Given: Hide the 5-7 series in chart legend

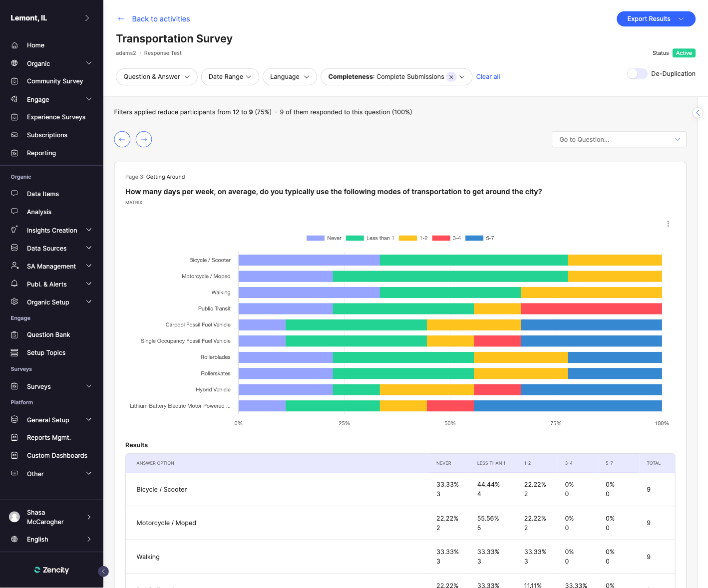Looking at the screenshot, I should 480,238.
